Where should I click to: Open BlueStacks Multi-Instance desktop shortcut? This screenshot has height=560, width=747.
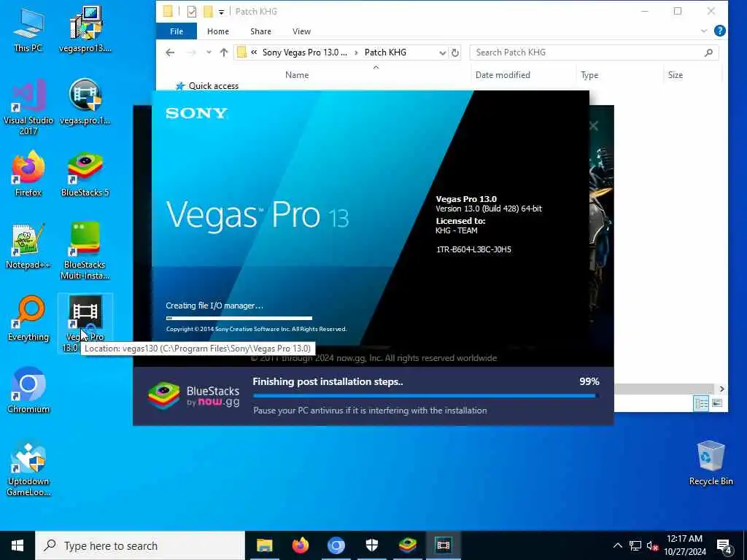coord(85,252)
